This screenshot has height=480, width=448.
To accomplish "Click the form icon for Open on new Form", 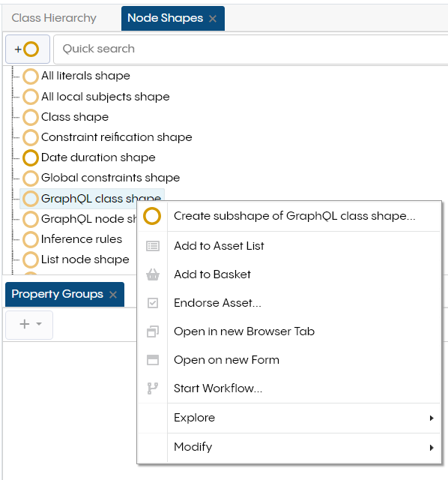I will pos(153,360).
